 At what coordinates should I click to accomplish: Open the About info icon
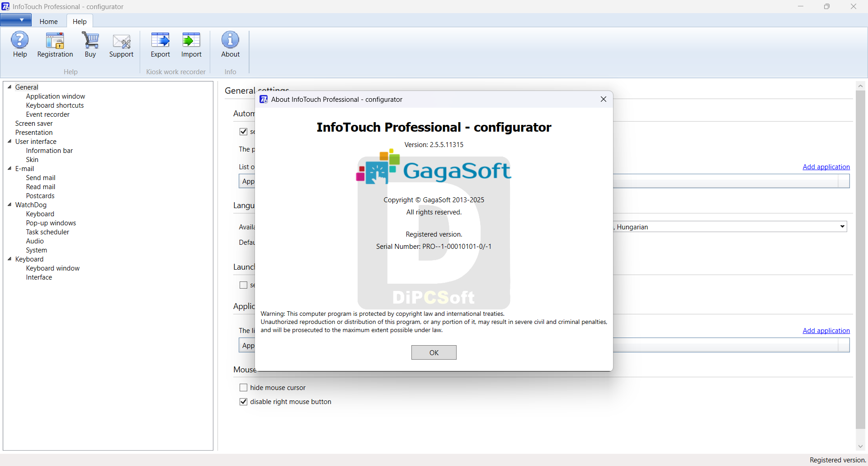coord(231,45)
